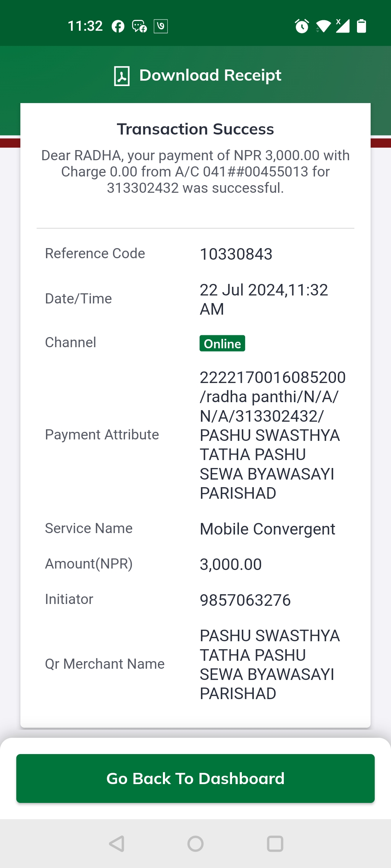Image resolution: width=391 pixels, height=868 pixels.
Task: Tap the PDF receipt icon
Action: (x=122, y=76)
